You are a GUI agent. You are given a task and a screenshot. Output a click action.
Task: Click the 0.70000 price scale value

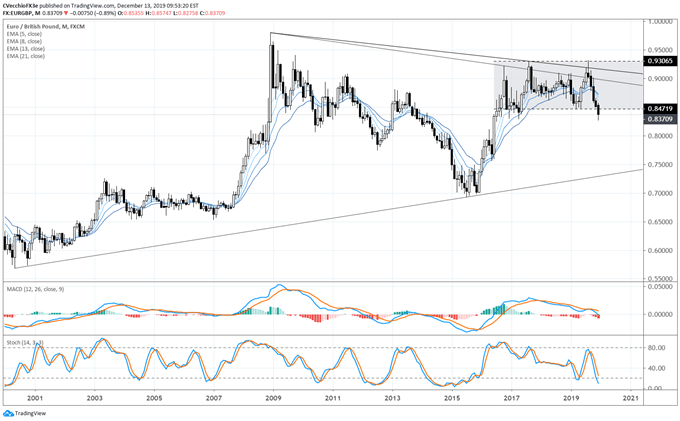click(660, 193)
